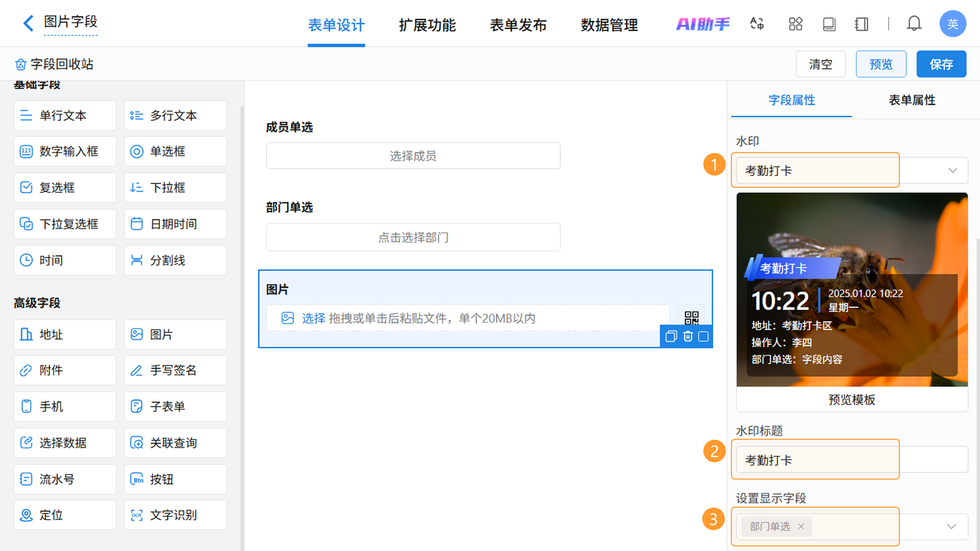Click the back arrow icon
The width and height of the screenshot is (980, 551).
[x=29, y=23]
